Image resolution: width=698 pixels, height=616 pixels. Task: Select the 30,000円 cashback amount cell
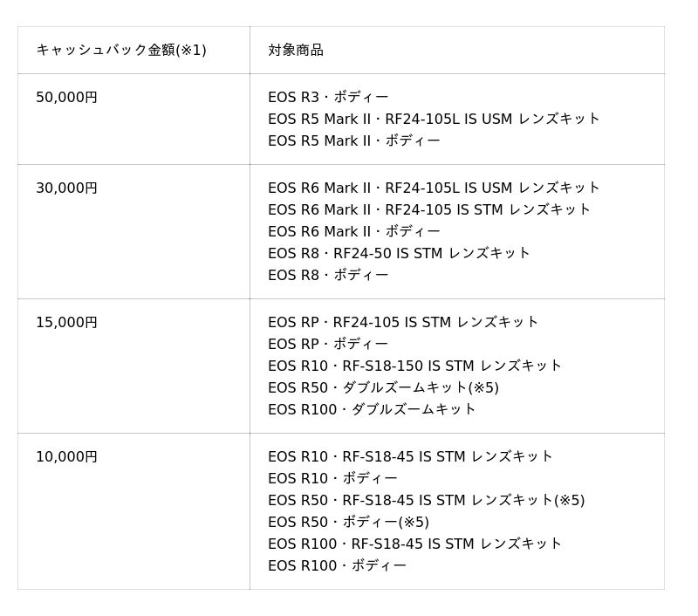(x=67, y=188)
